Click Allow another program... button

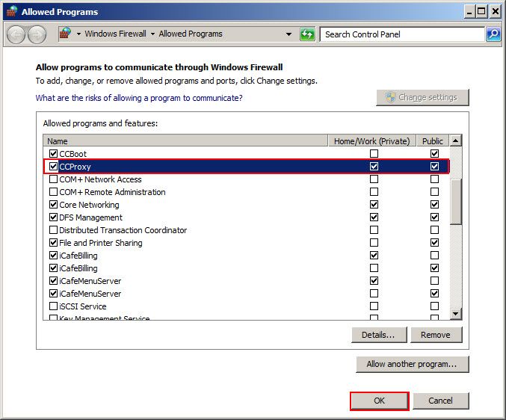(413, 364)
